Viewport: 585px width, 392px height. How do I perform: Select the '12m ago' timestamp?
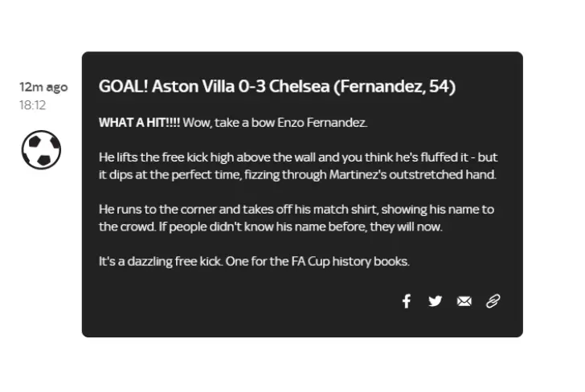(43, 88)
